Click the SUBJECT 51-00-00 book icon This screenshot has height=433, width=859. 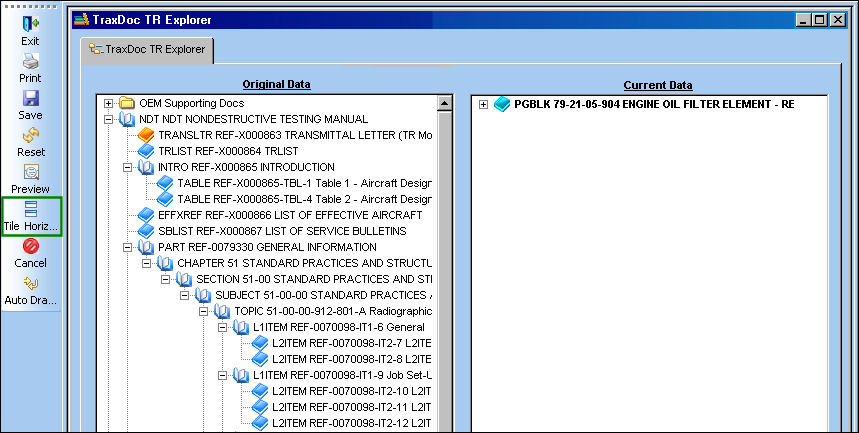(203, 295)
